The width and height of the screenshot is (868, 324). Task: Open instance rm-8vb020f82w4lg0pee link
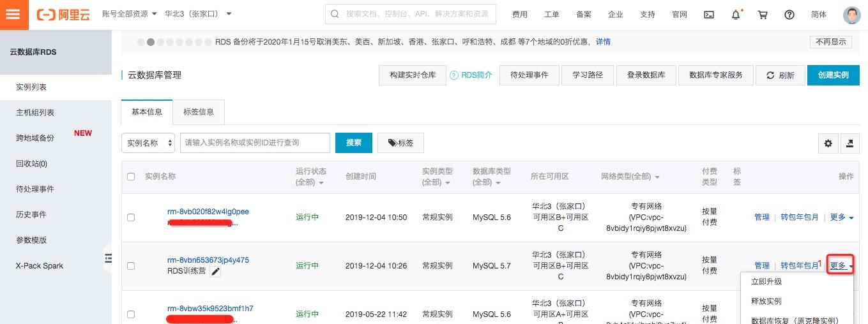[208, 212]
